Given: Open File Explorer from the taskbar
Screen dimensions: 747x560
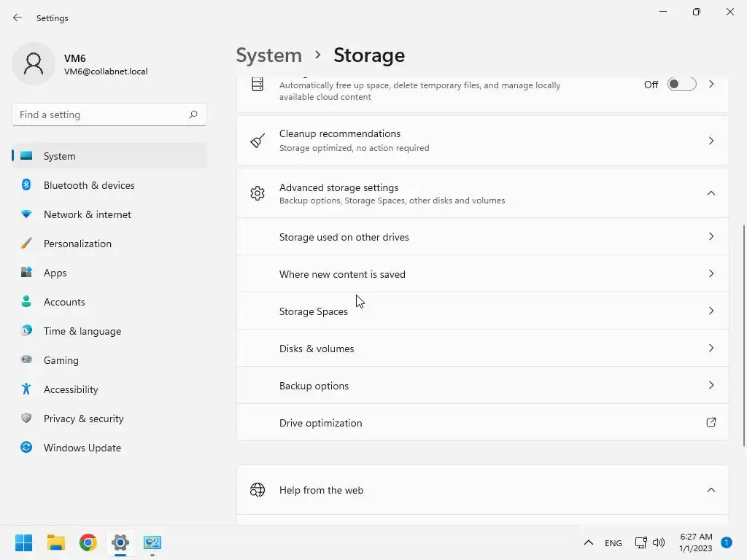Looking at the screenshot, I should 56,542.
